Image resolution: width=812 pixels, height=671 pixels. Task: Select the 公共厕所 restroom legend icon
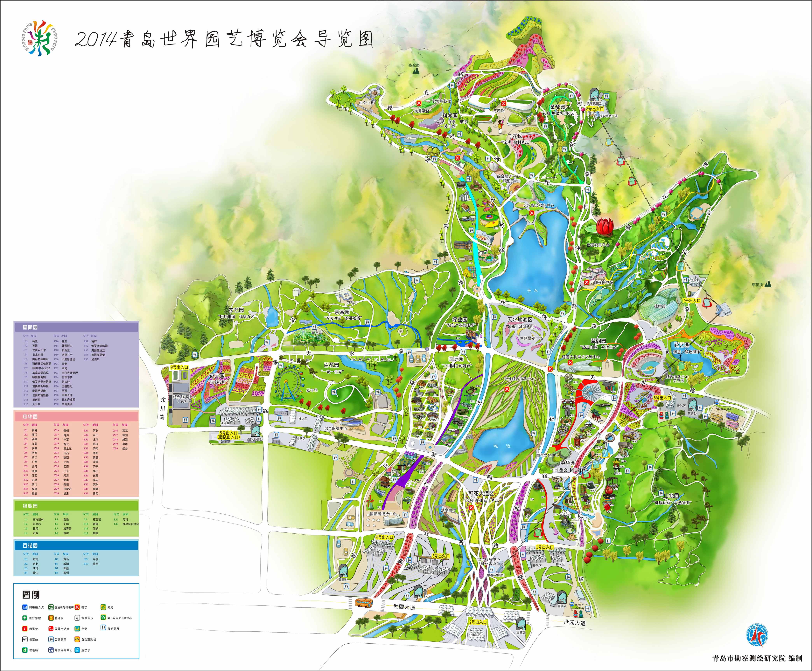click(51, 639)
